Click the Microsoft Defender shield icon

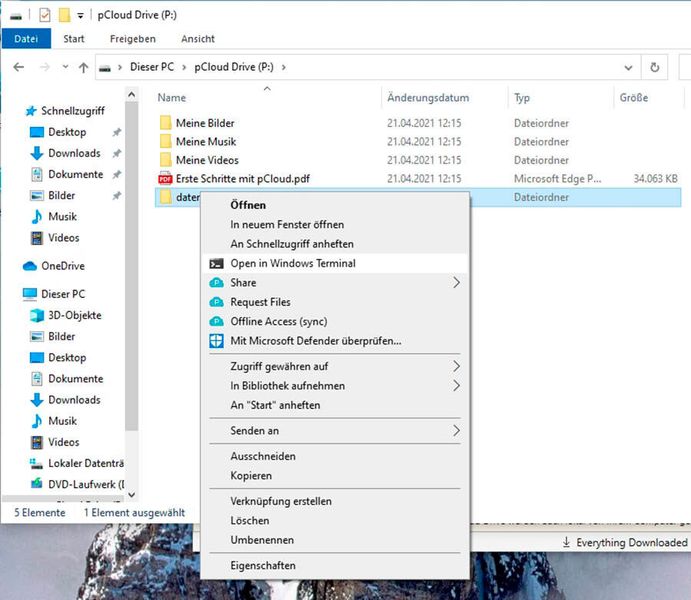[216, 341]
